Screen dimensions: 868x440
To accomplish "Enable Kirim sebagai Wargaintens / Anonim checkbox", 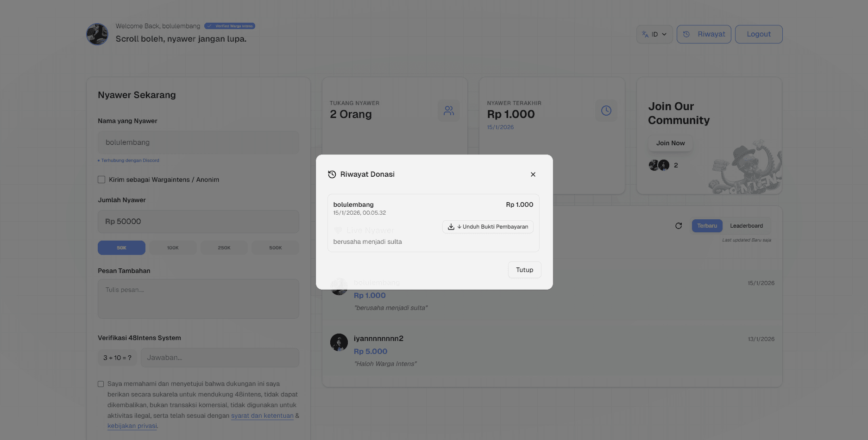I will tap(101, 180).
